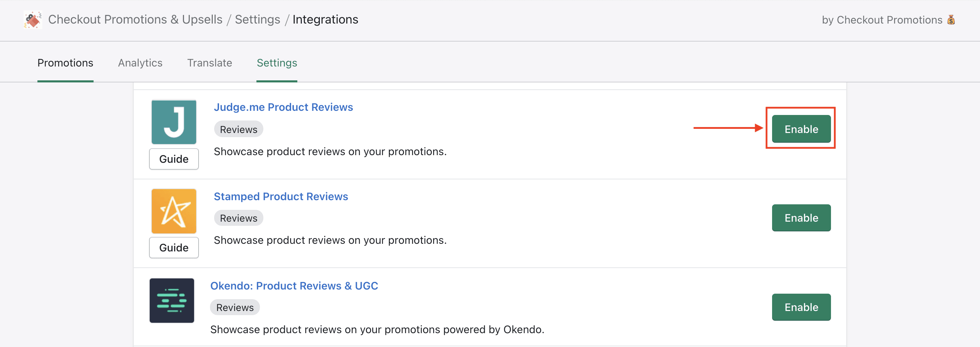
Task: Click the Checkout Promotions app logo icon
Action: tap(33, 20)
